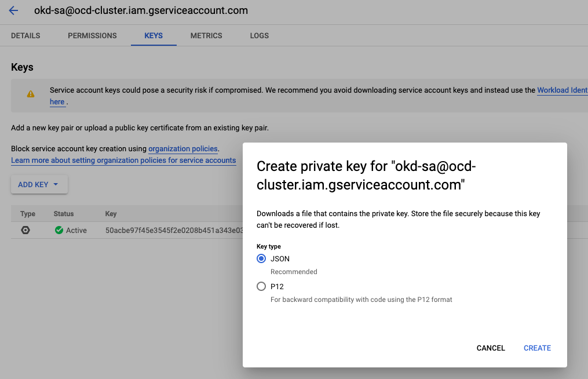Image resolution: width=588 pixels, height=379 pixels.
Task: Open the ADD KEY dropdown
Action: pyautogui.click(x=39, y=184)
